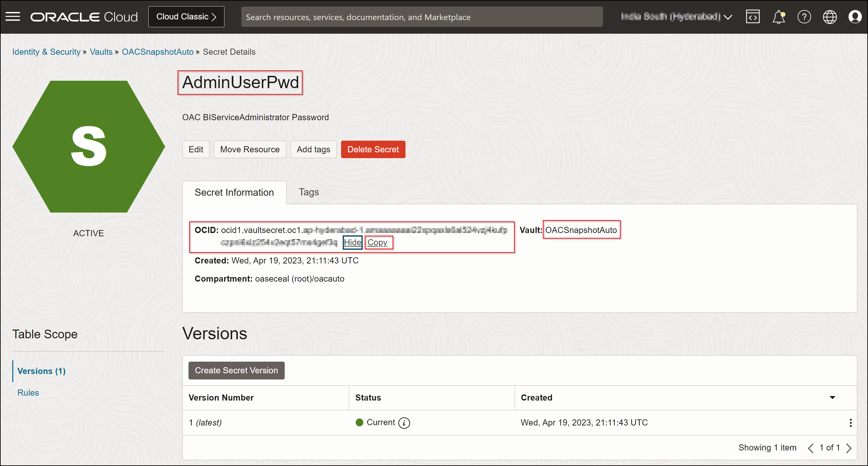Screen dimensions: 868x466
Task: Sort versions by the Created column arrow
Action: click(832, 397)
